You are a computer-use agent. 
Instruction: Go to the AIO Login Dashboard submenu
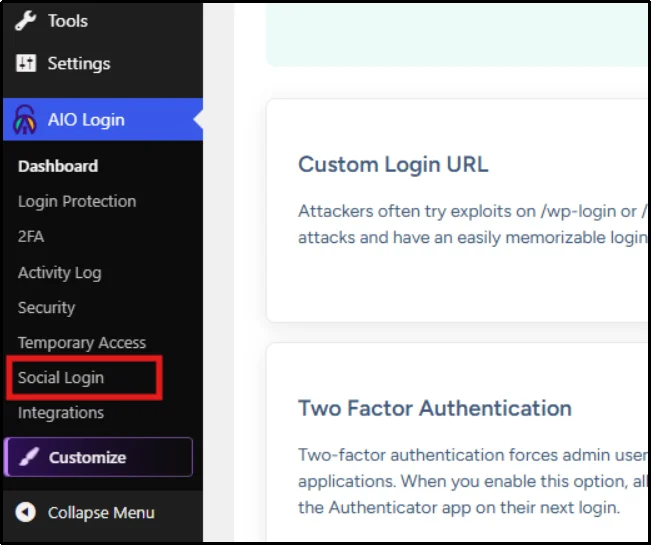58,166
